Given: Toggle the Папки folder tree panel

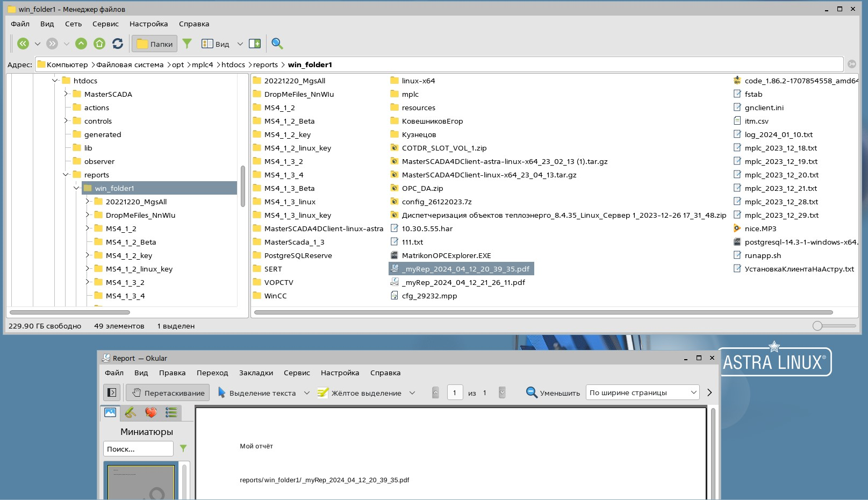Looking at the screenshot, I should click(x=155, y=44).
